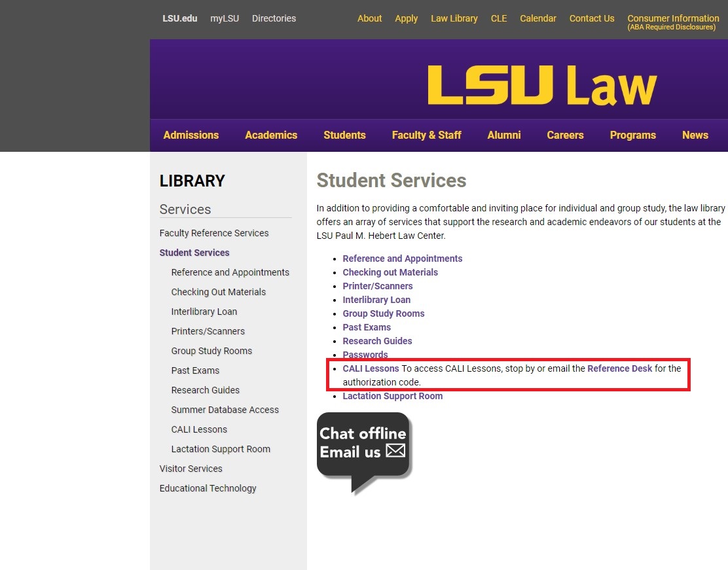Open sidebar Interlibrary Loan item
This screenshot has height=570, width=728.
coord(204,312)
